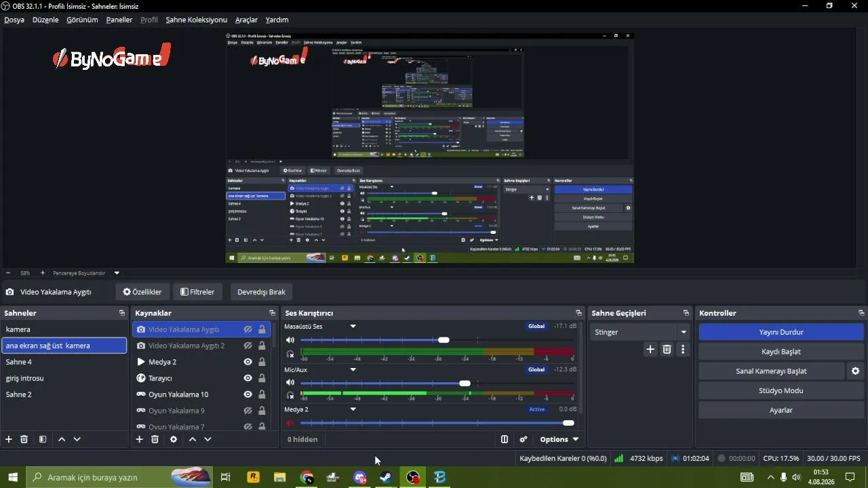
Task: Show Video Yakalama Aygıtı 2 source
Action: pos(248,346)
